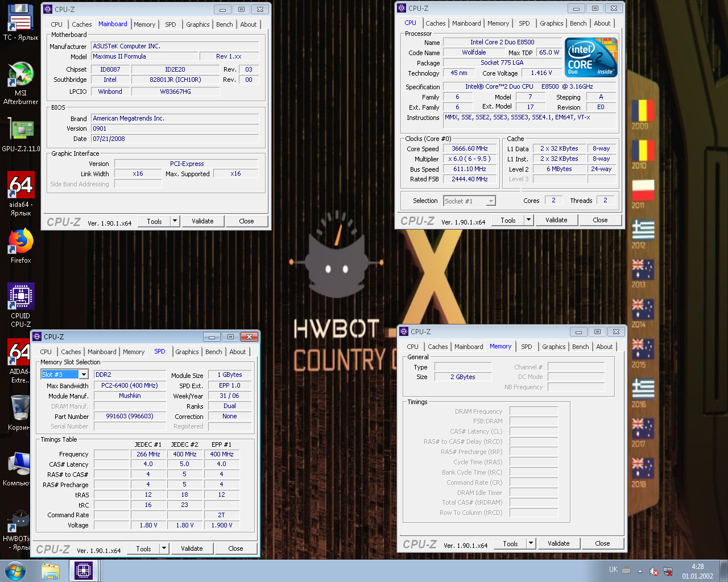Click the Maximus II Formula model field
728x582 pixels.
145,56
